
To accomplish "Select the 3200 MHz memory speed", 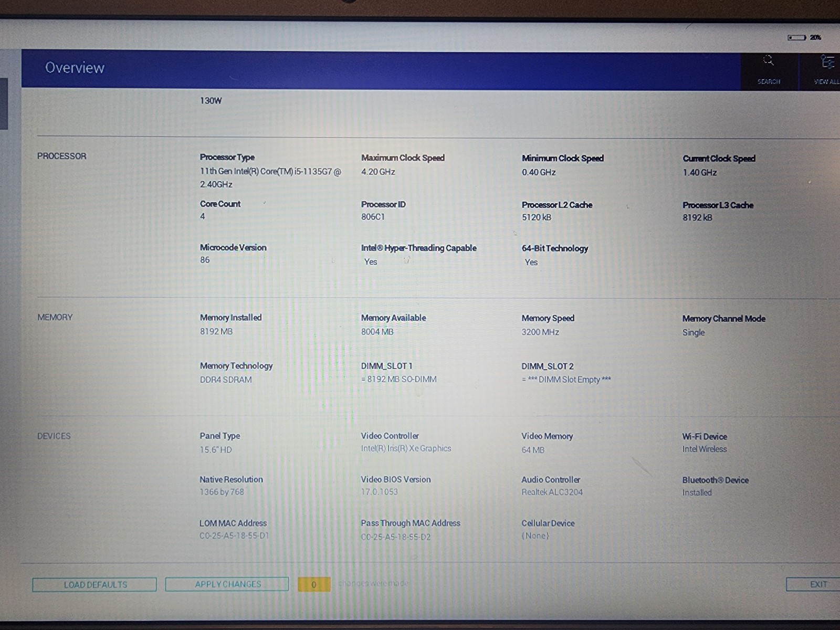I will point(540,332).
